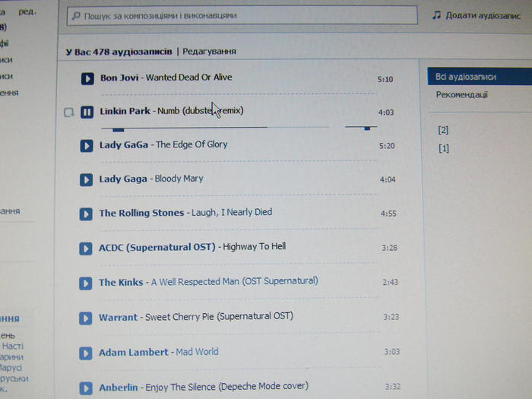Viewport: 532px width, 399px height.
Task: Click song title Mad World
Action: click(x=197, y=352)
